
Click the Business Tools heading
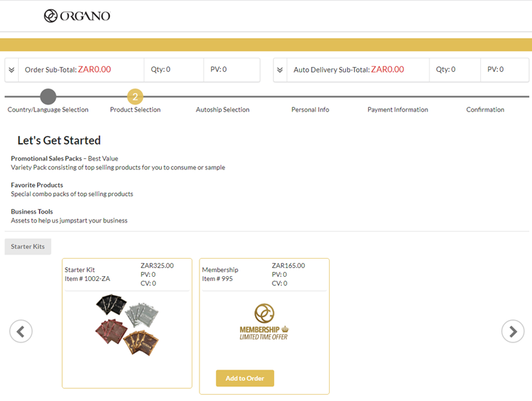point(32,211)
